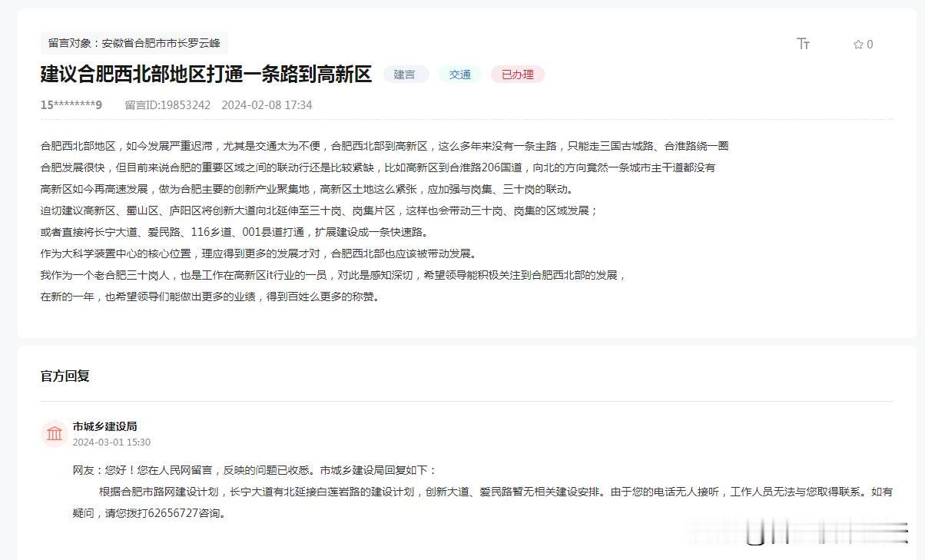Screen dimensions: 925x560
Task: Click the post date 2024-02-08 17:34
Action: (267, 105)
